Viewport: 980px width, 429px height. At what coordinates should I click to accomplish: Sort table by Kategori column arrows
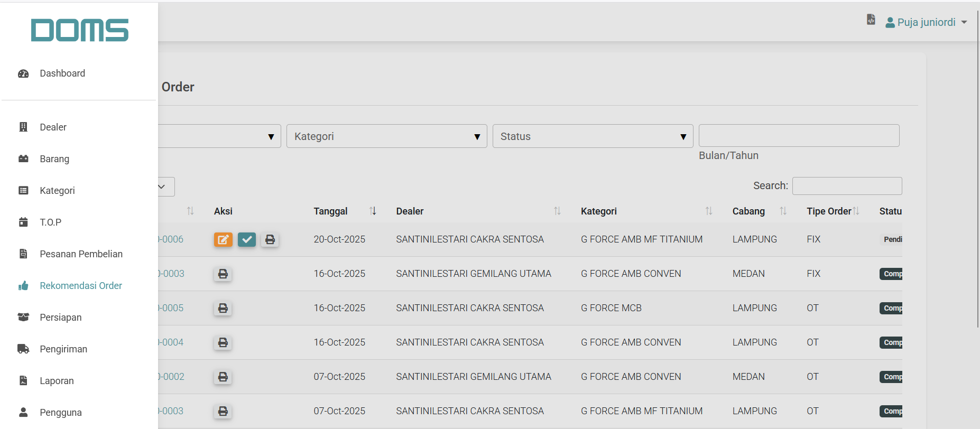click(x=709, y=211)
